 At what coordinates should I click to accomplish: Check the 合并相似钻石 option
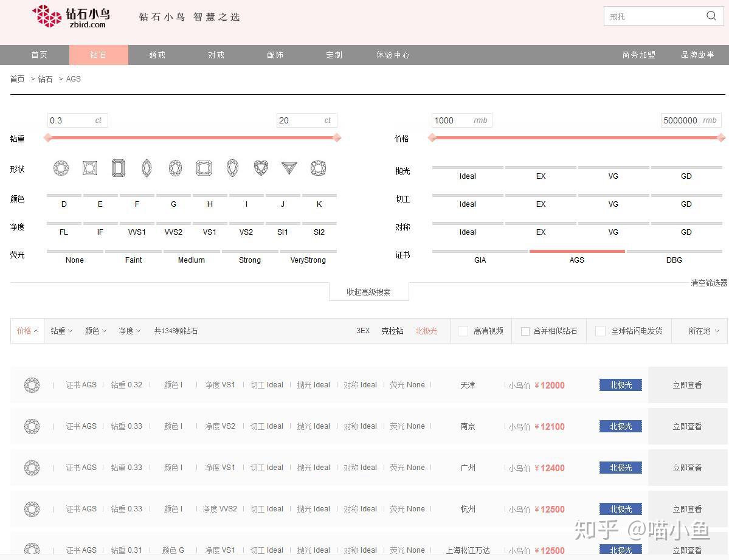tap(525, 331)
